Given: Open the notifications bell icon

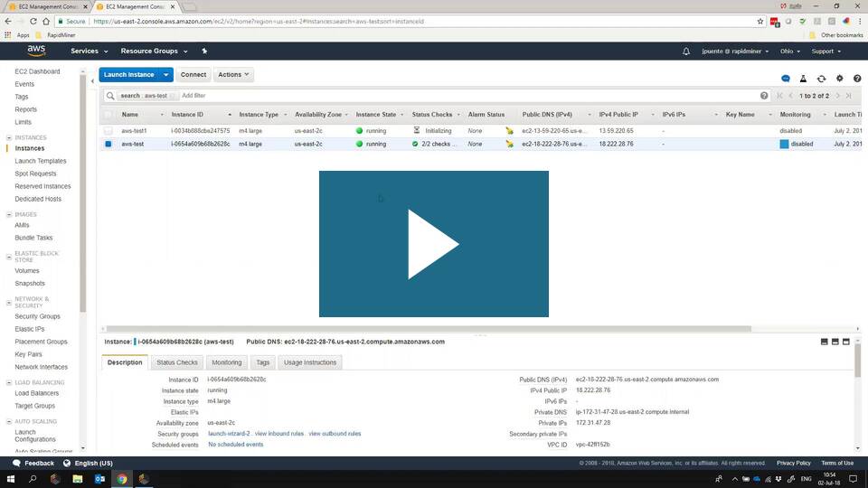Looking at the screenshot, I should coord(686,51).
